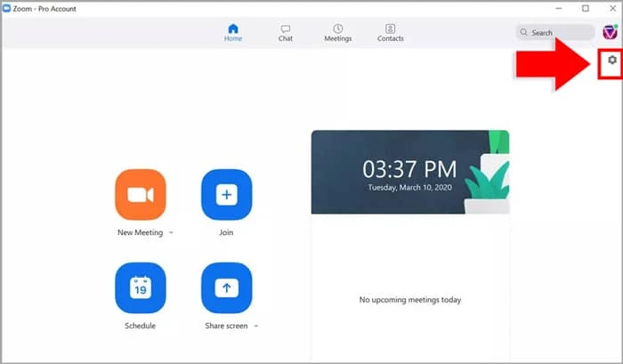The image size is (623, 364).
Task: Open the Contacts tab
Action: [x=390, y=33]
